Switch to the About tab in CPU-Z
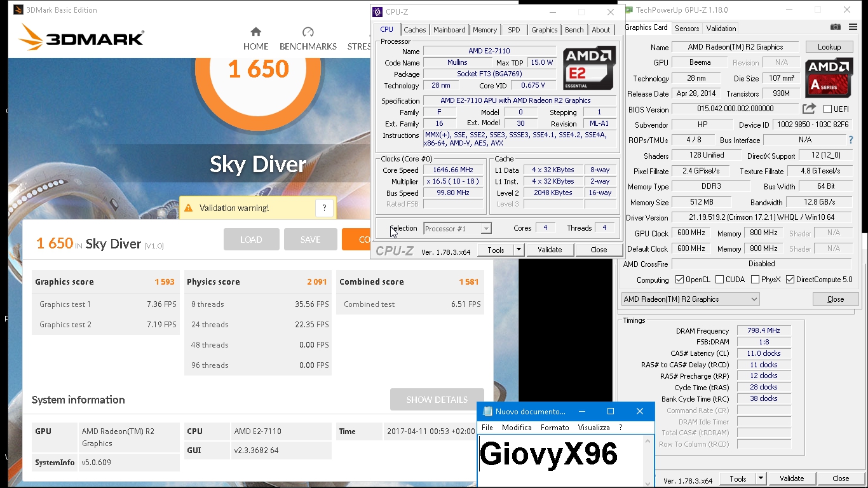Image resolution: width=868 pixels, height=488 pixels. pyautogui.click(x=601, y=30)
